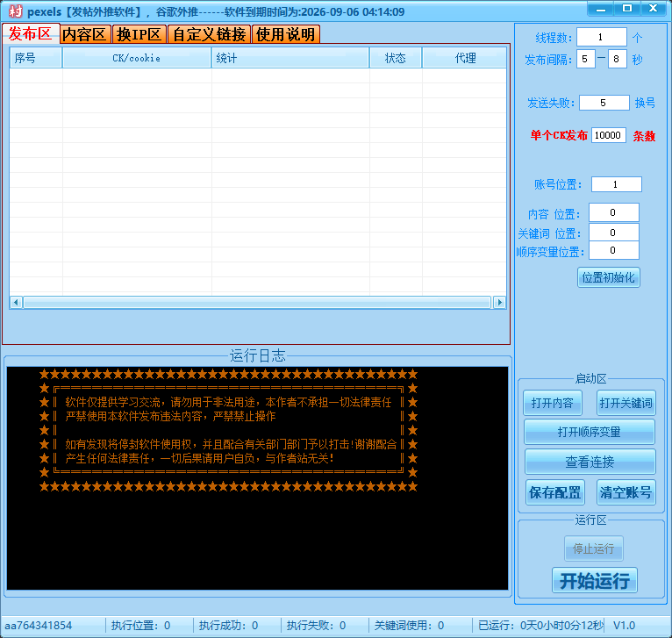Click the app icon in title bar
The width and height of the screenshot is (672, 638).
[14, 11]
